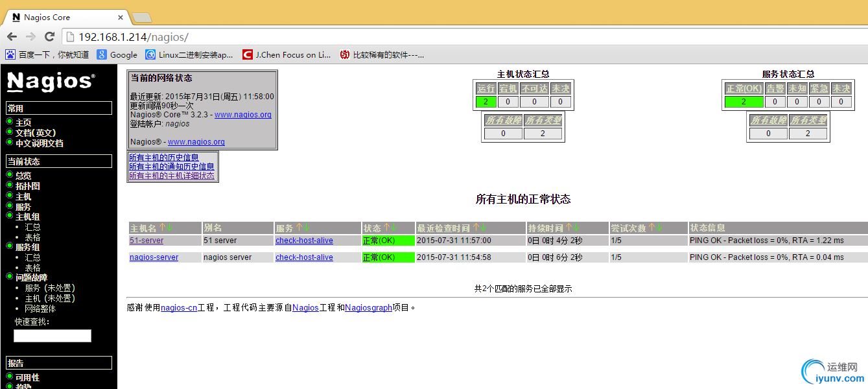
Task: Open 问题故障 in the sidebar
Action: [x=32, y=277]
